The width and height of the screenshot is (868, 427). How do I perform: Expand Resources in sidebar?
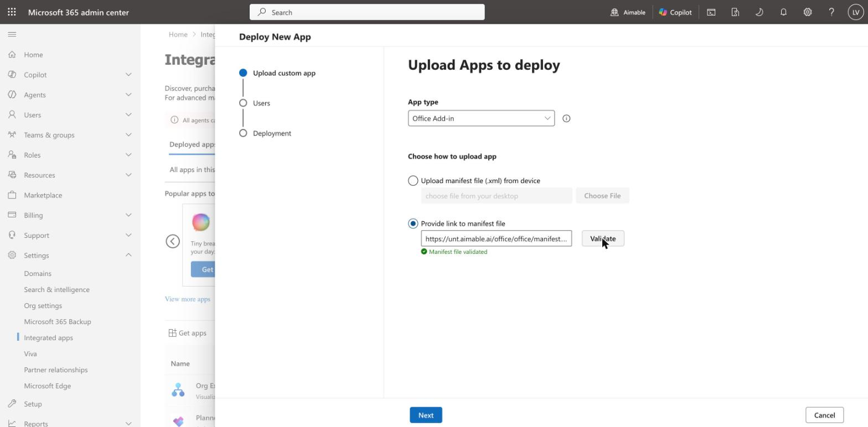click(x=128, y=175)
